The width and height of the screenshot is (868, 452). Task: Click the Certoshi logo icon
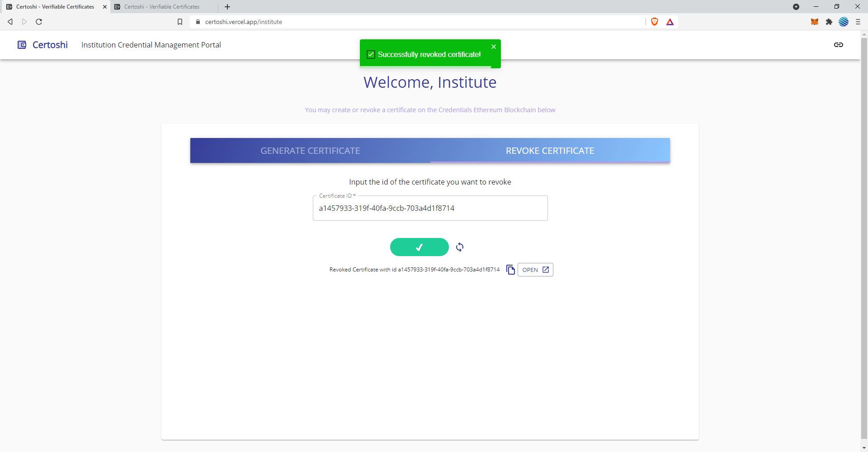pos(22,45)
